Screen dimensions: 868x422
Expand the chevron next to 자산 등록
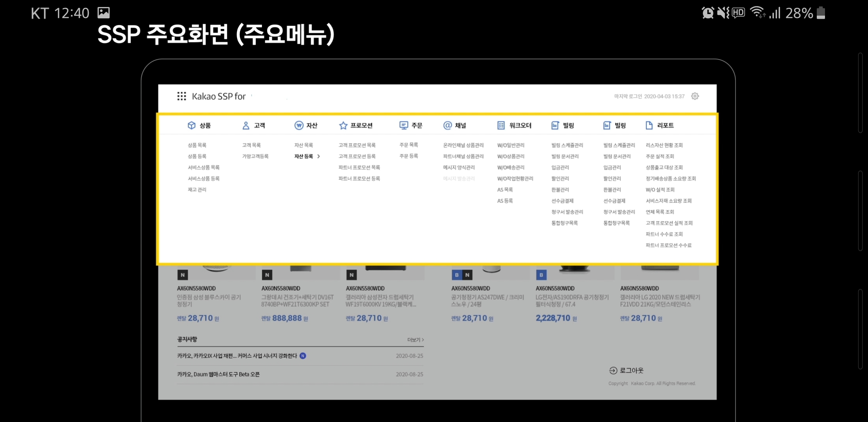pos(319,156)
